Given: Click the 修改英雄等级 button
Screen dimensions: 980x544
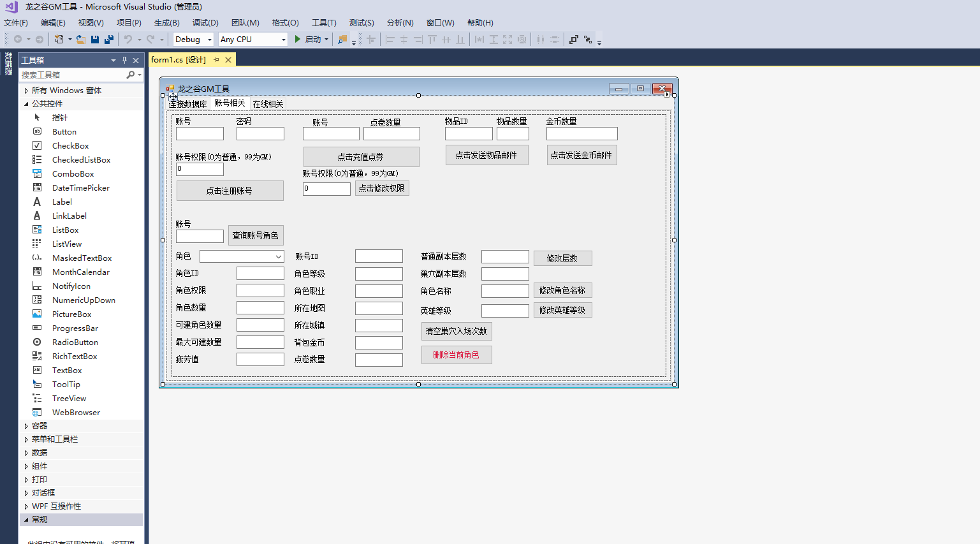Looking at the screenshot, I should click(562, 310).
